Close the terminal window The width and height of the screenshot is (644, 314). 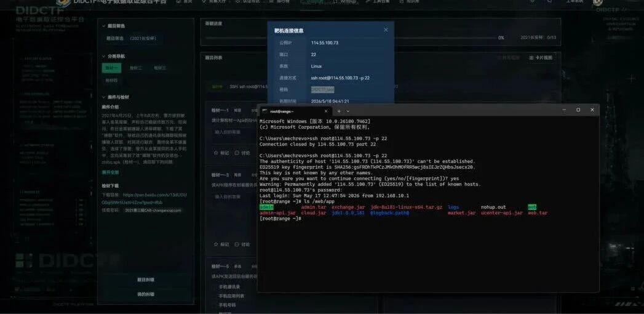(x=592, y=110)
